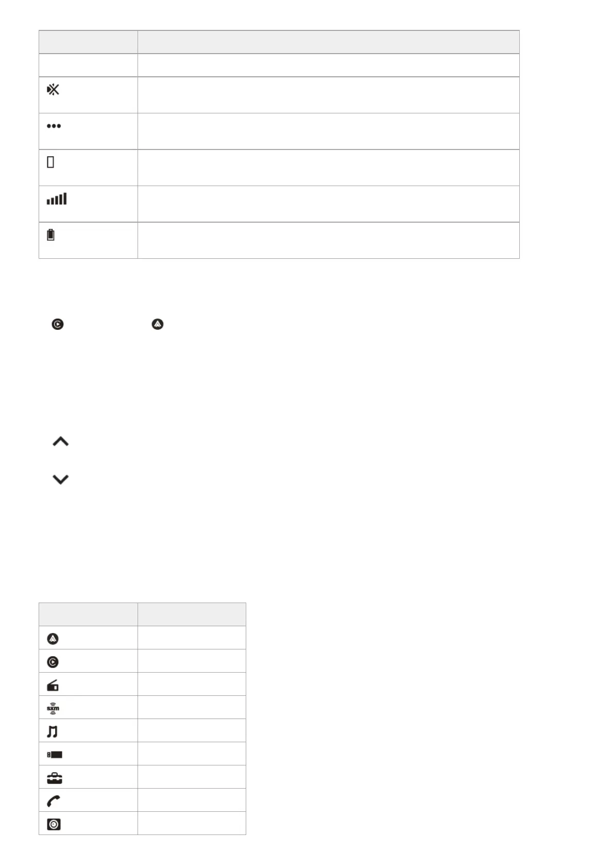This screenshot has width=613, height=868.
Task: Click the square speaker icon
Action: (x=54, y=824)
